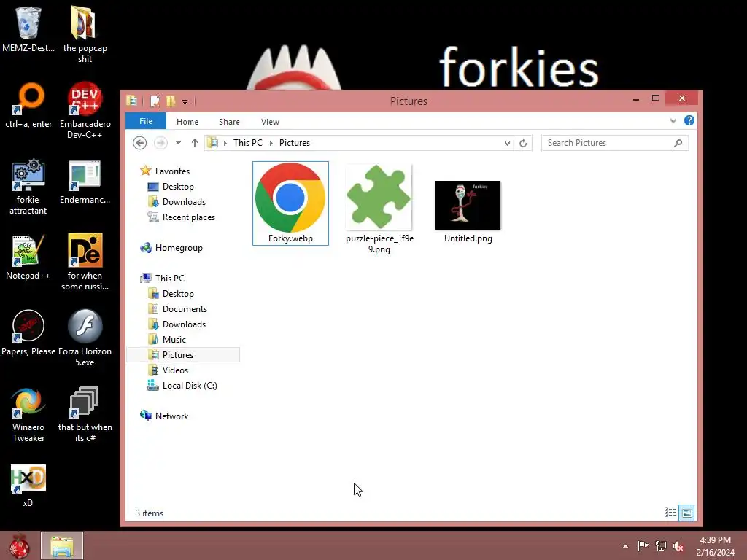Expand the ribbon with the chevron
The width and height of the screenshot is (747, 560).
673,120
